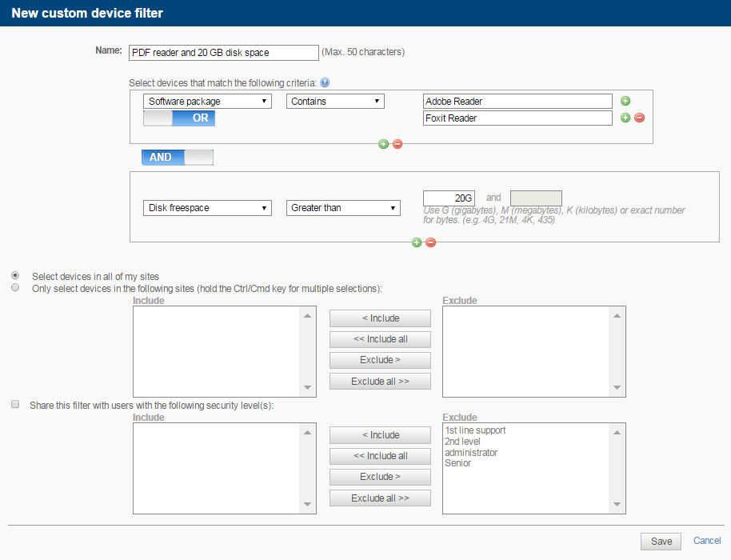Open the Disk freespace dropdown
Screen dimensions: 731x560
207,208
